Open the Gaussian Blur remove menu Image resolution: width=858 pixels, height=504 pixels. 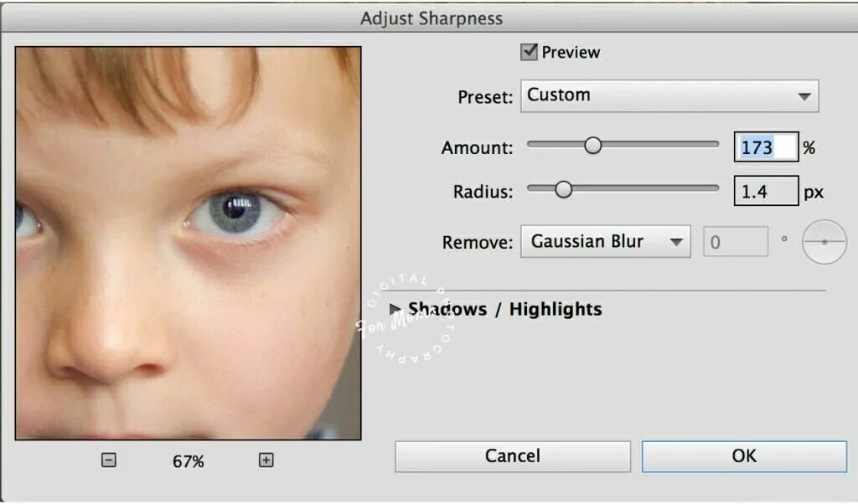[x=605, y=241]
